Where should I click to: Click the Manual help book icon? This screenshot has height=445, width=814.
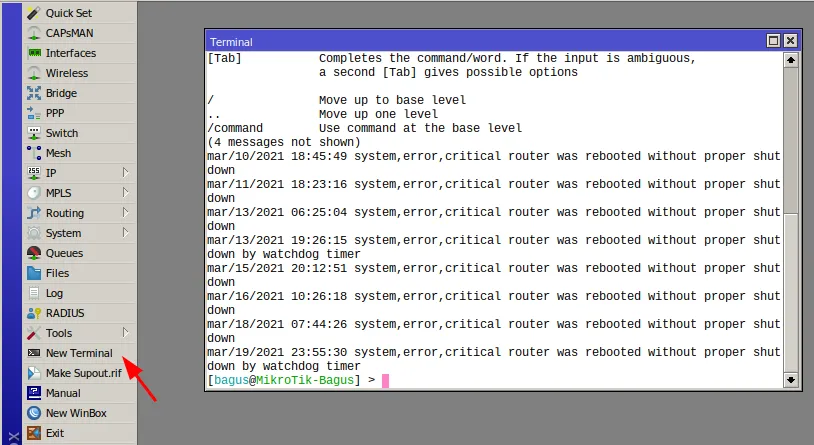tap(34, 393)
